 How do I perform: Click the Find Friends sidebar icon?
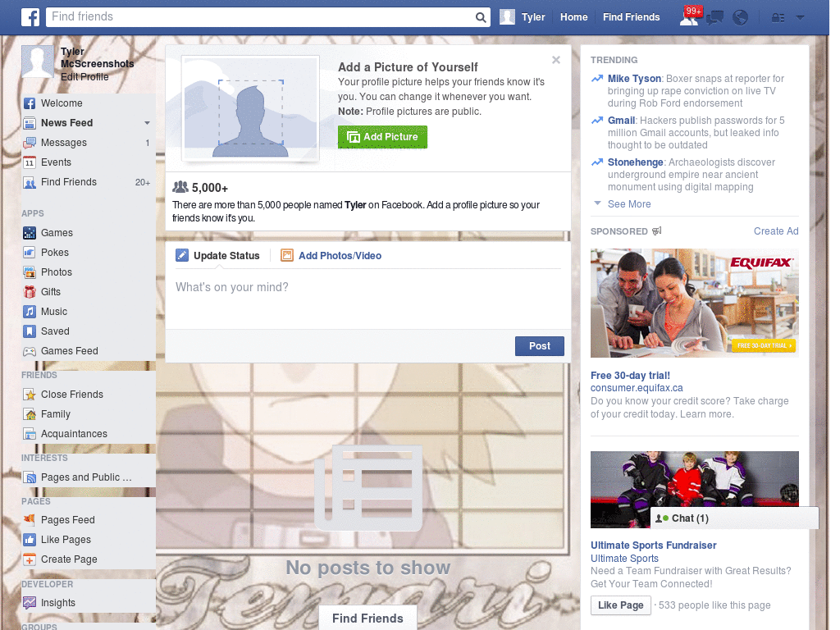pyautogui.click(x=30, y=183)
